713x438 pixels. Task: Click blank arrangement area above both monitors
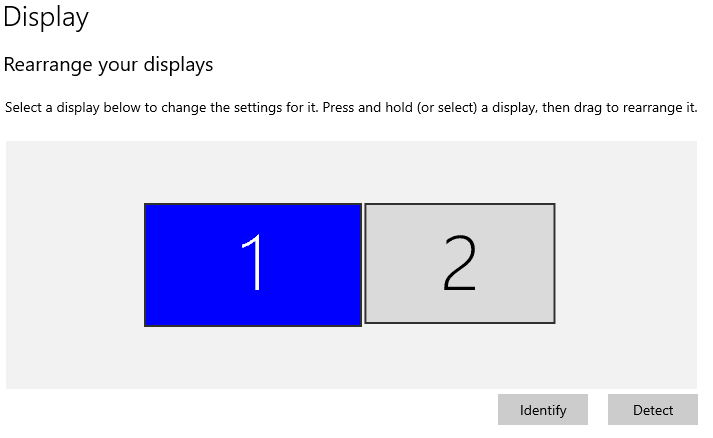coord(351,171)
